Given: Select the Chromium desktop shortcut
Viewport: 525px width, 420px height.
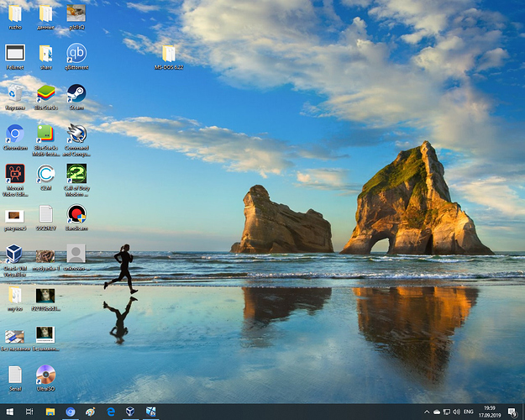Looking at the screenshot, I should 15,137.
